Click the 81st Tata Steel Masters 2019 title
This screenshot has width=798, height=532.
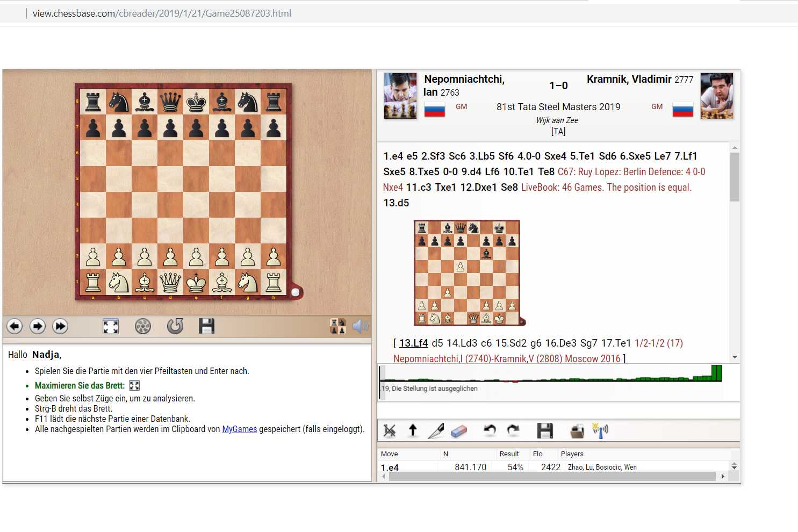pyautogui.click(x=558, y=106)
